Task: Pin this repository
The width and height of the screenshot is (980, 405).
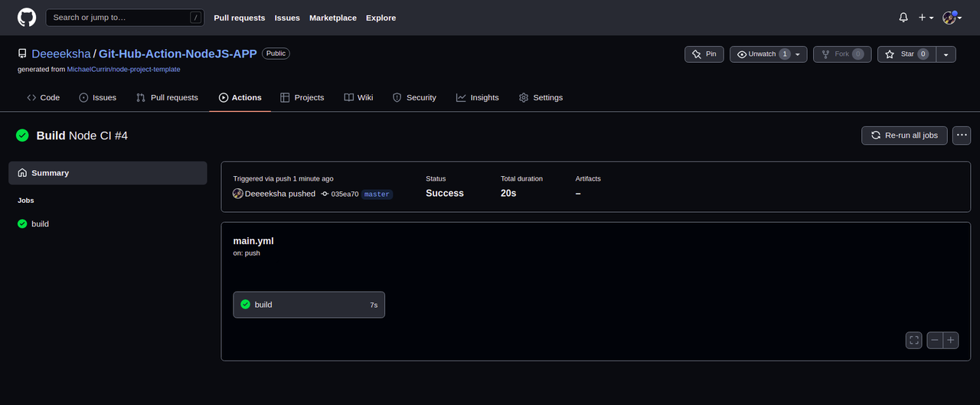Action: [x=704, y=54]
